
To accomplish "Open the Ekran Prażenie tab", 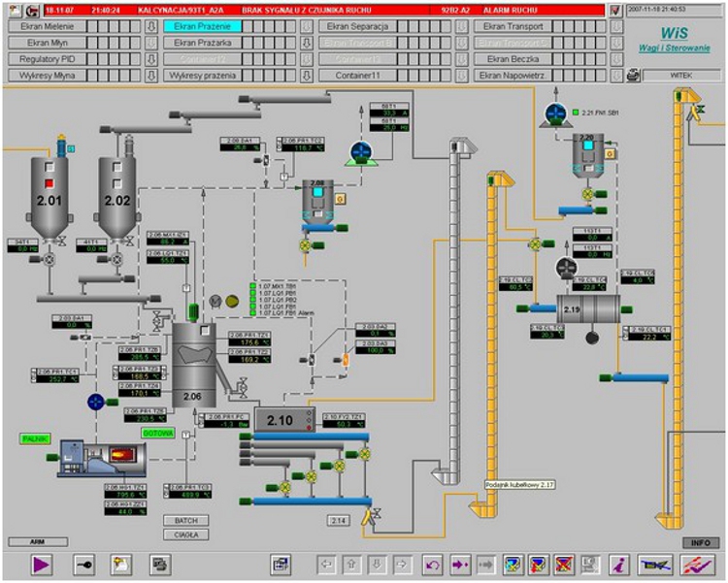I will tap(203, 26).
